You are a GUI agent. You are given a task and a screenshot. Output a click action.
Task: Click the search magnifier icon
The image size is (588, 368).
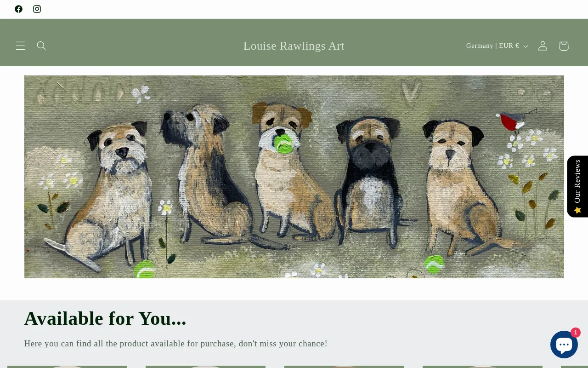click(x=41, y=46)
